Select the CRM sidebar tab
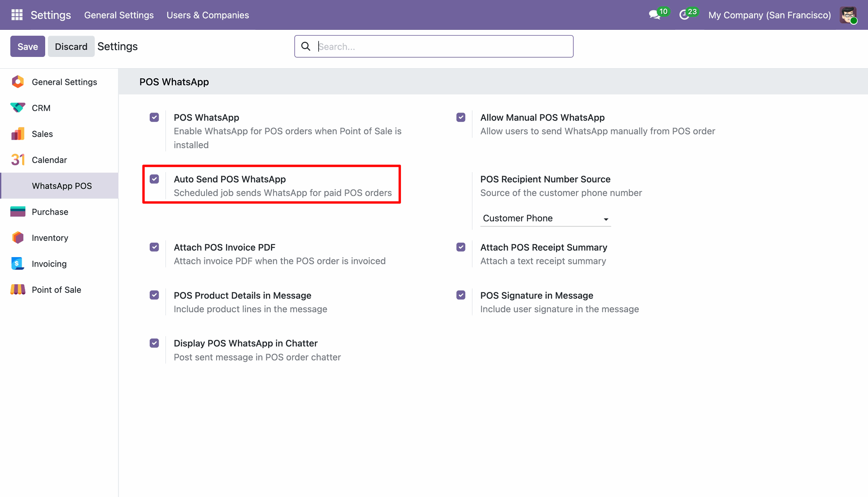The height and width of the screenshot is (497, 868). 59,108
